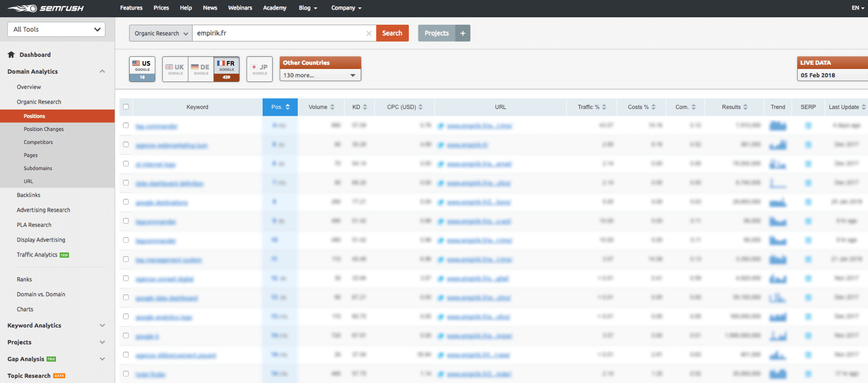Open Backlinks in sidebar
The width and height of the screenshot is (868, 383).
(29, 195)
